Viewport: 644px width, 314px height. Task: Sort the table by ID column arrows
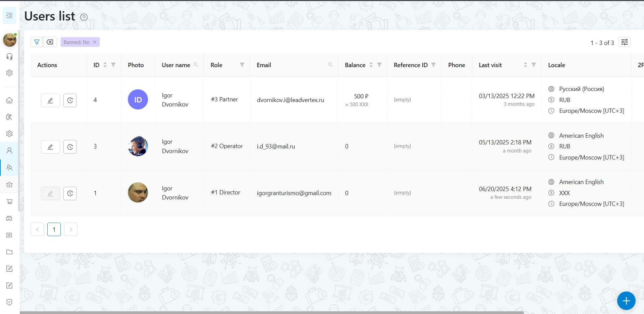coord(105,65)
